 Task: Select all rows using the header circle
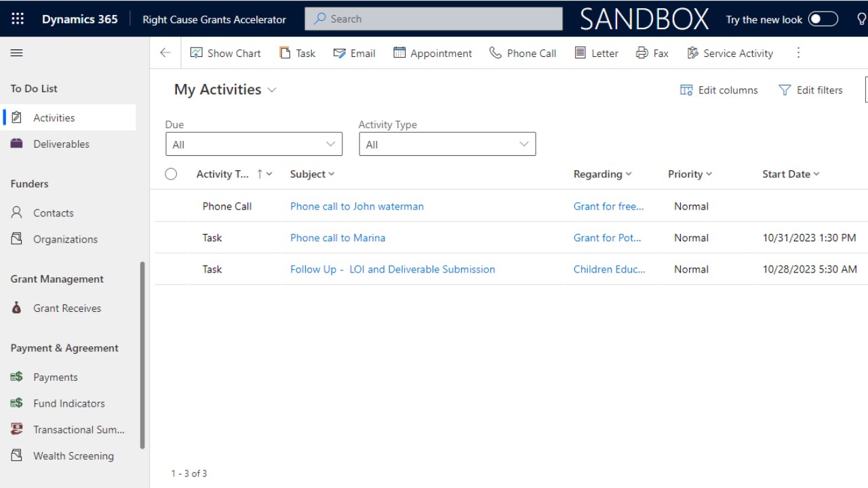(x=171, y=174)
